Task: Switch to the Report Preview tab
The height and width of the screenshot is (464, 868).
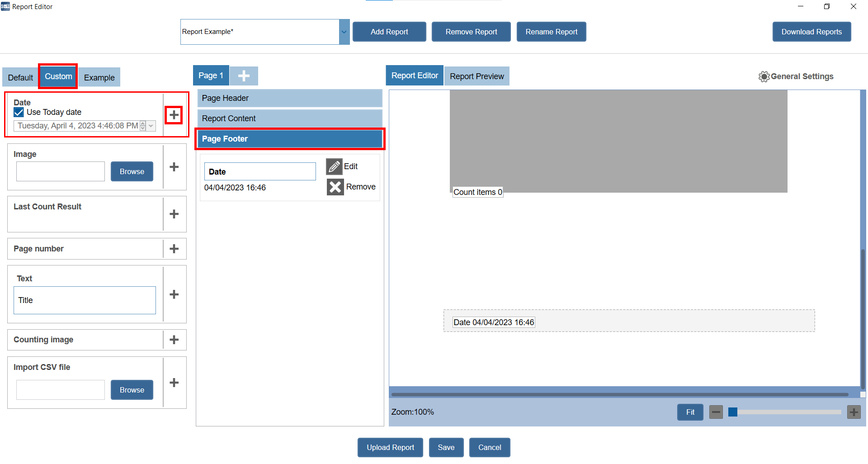Action: 476,76
